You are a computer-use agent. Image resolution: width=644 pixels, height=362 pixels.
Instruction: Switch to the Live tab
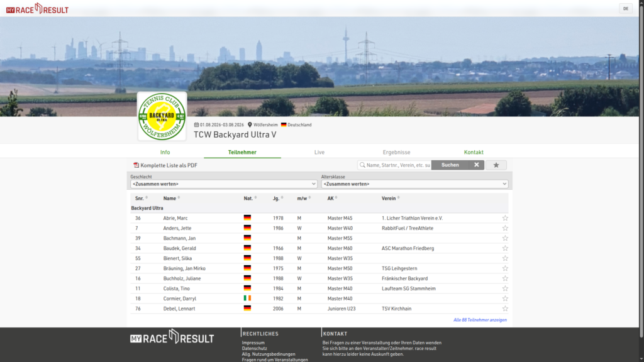pos(319,152)
